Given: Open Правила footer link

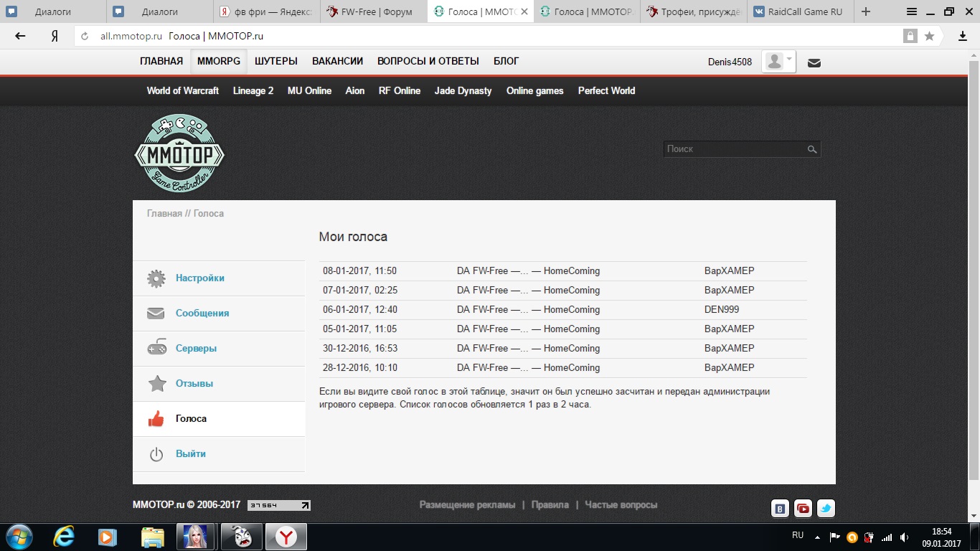Looking at the screenshot, I should point(550,505).
